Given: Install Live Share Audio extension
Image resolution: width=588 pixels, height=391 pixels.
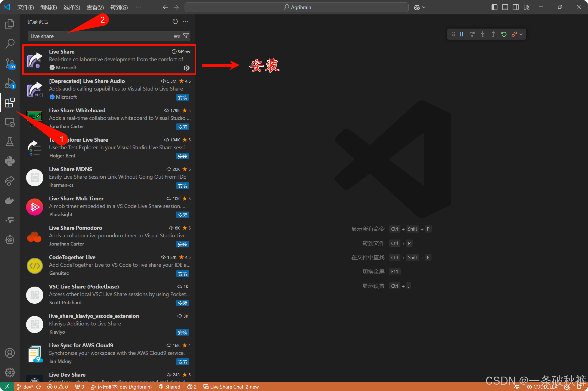Looking at the screenshot, I should [x=183, y=98].
